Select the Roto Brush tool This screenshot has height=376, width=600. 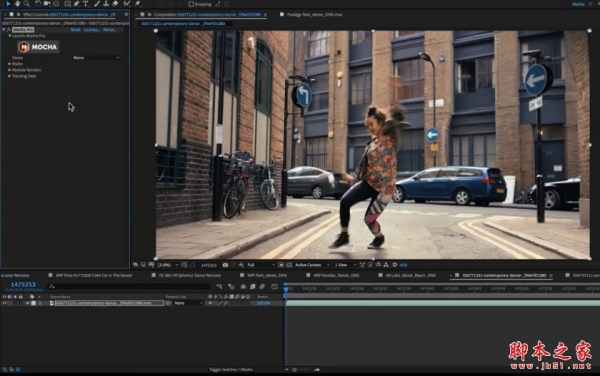[127, 3]
